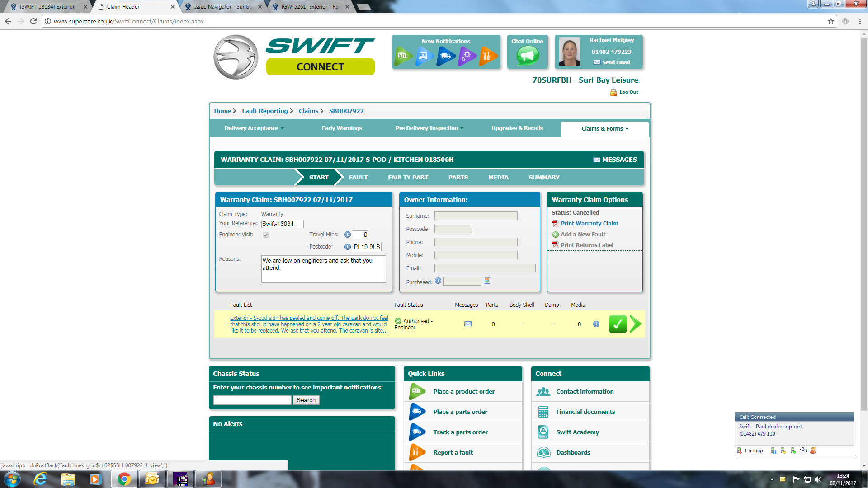The width and height of the screenshot is (868, 488).
Task: Click the blue truck parts notification icon
Action: (x=445, y=56)
